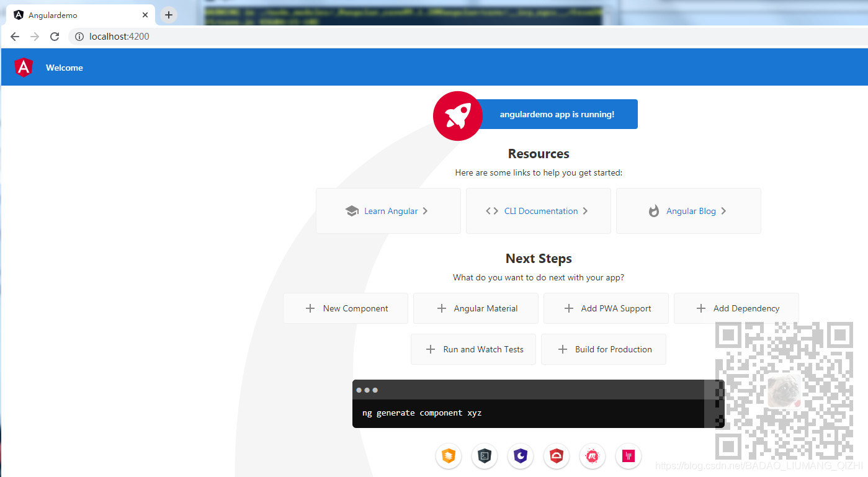Click 'What do you want to do next with your app?'
868x477 pixels.
pos(539,277)
